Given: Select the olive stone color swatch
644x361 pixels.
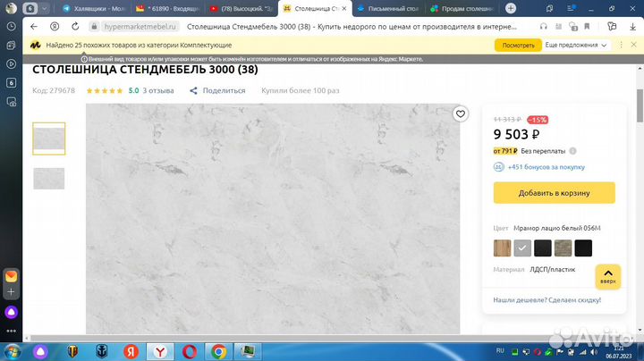Looking at the screenshot, I should pyautogui.click(x=563, y=248).
